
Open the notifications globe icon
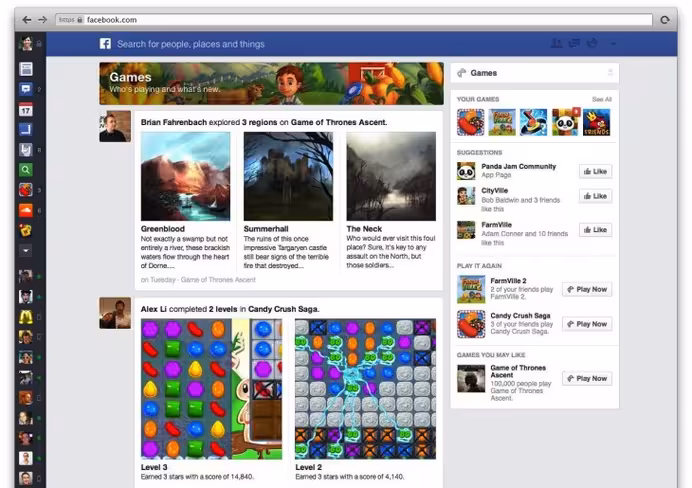click(592, 43)
